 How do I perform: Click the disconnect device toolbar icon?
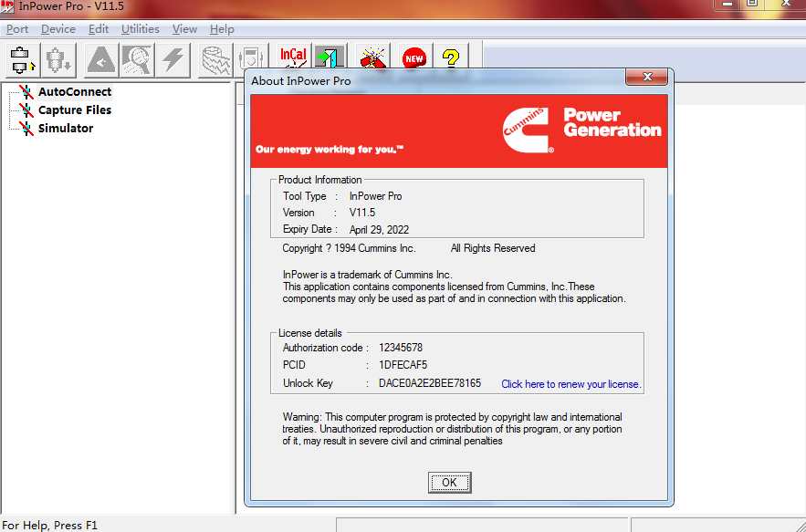(x=59, y=60)
